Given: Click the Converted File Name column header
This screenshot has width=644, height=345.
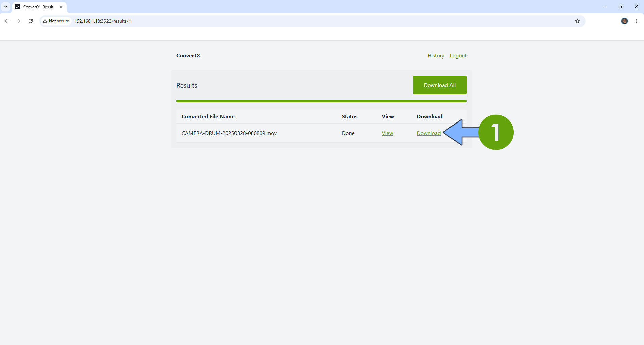Looking at the screenshot, I should tap(208, 117).
